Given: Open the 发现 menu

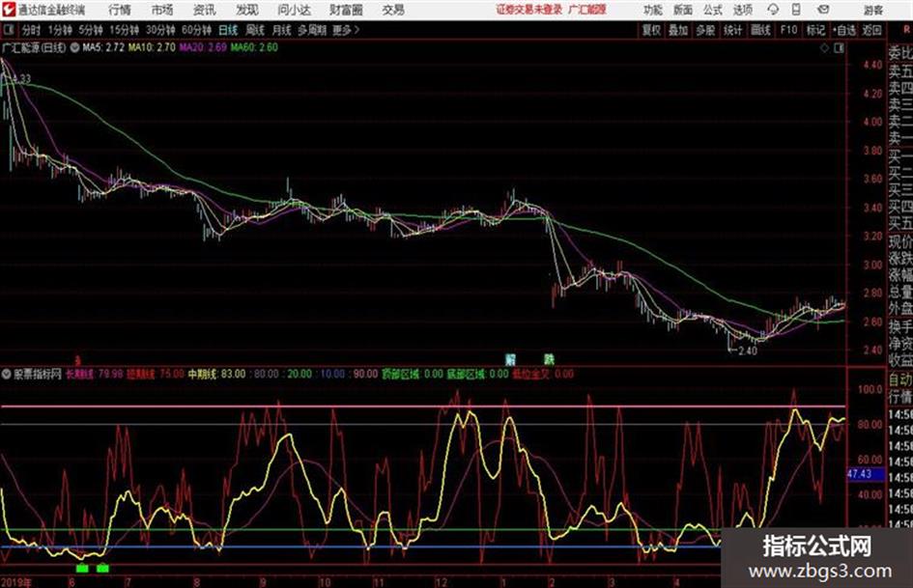Looking at the screenshot, I should (247, 10).
